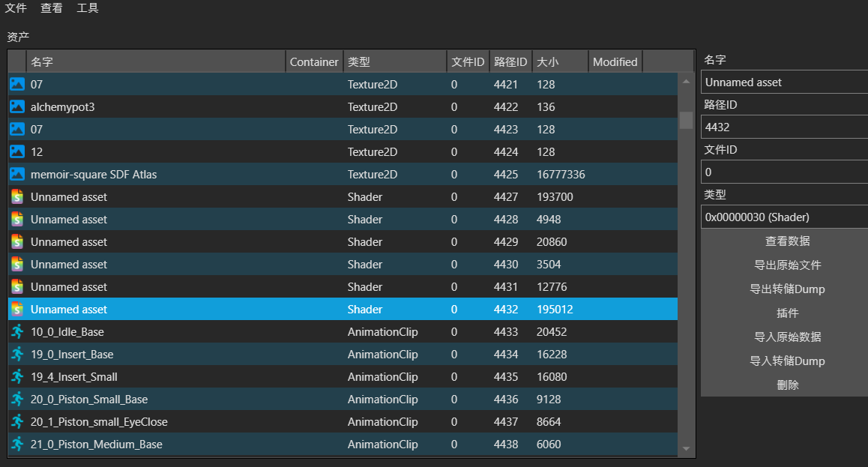
Task: Click the Texture2D icon beside alchemypot3
Action: click(x=16, y=107)
